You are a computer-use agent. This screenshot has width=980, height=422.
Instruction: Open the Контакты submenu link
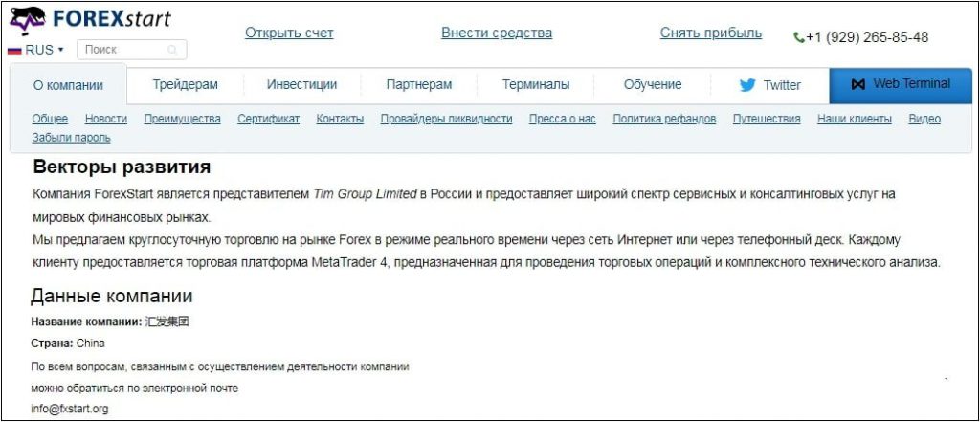(x=340, y=119)
